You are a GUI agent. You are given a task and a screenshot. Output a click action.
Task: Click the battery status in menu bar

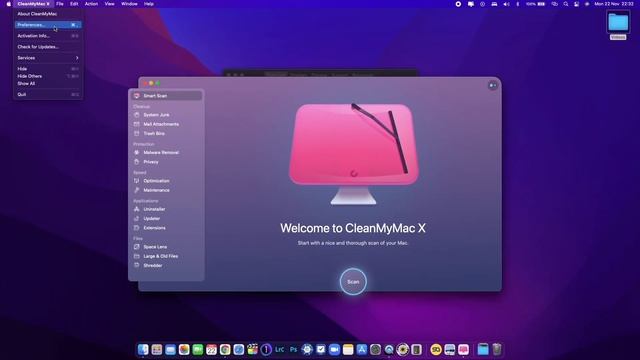[536, 4]
